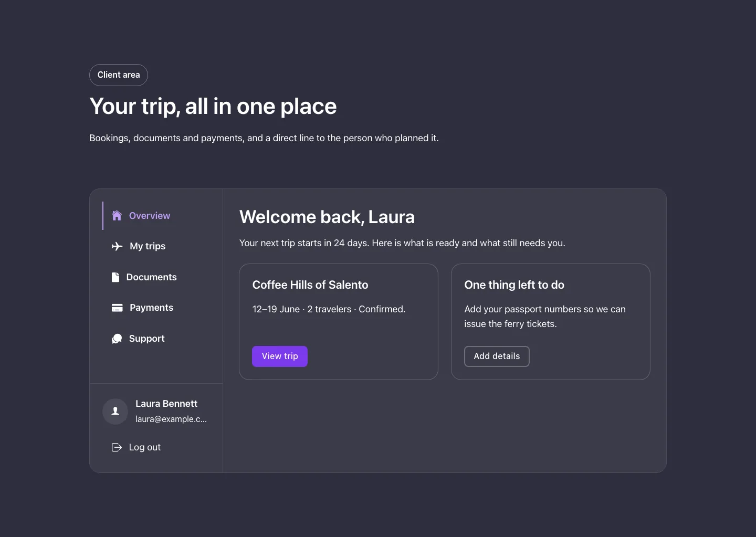This screenshot has height=537, width=756.
Task: Click Laura Bennett's avatar icon
Action: [115, 412]
